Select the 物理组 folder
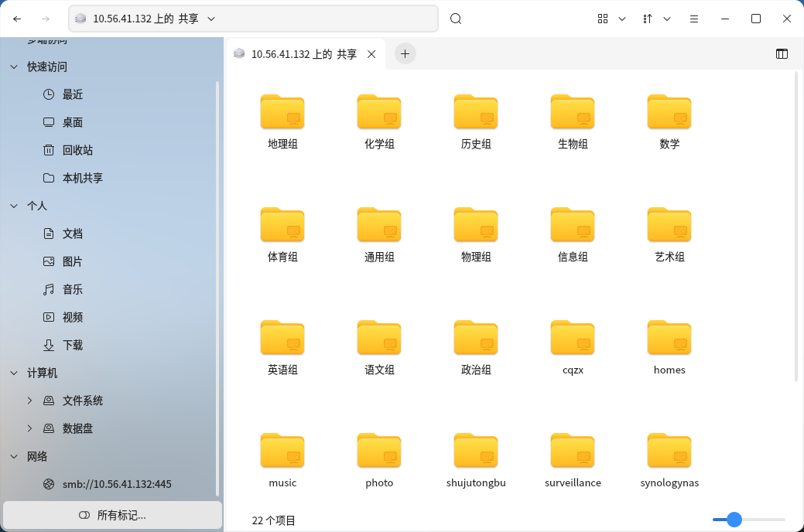Viewport: 804px width, 532px height. point(476,234)
